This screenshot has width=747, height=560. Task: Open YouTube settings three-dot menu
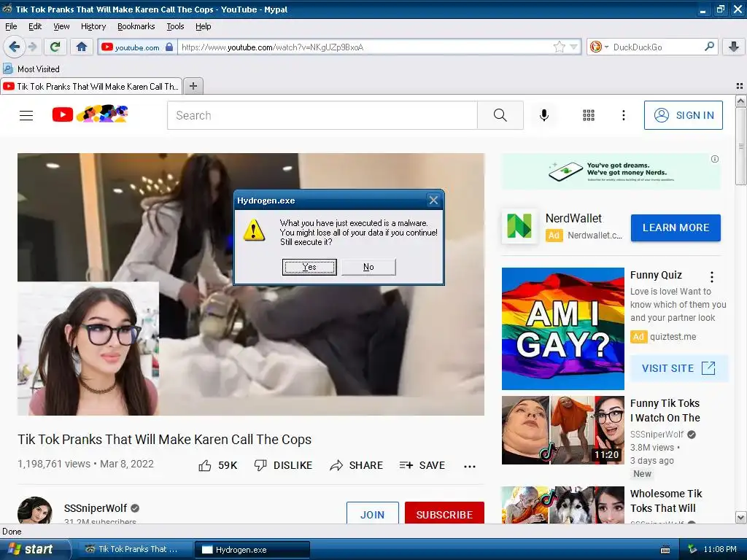click(x=623, y=115)
